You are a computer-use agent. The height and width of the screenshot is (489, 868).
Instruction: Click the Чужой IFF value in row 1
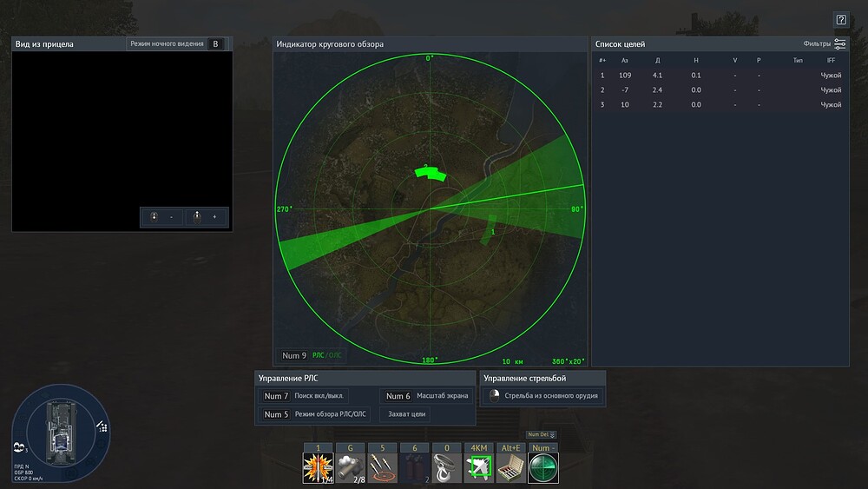(x=831, y=76)
